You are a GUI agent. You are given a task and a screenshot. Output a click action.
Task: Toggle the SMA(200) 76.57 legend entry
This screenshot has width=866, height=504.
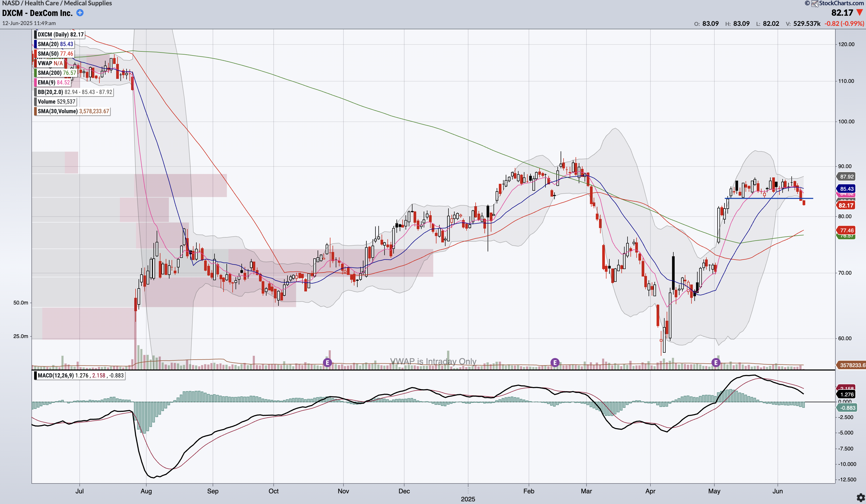click(57, 73)
